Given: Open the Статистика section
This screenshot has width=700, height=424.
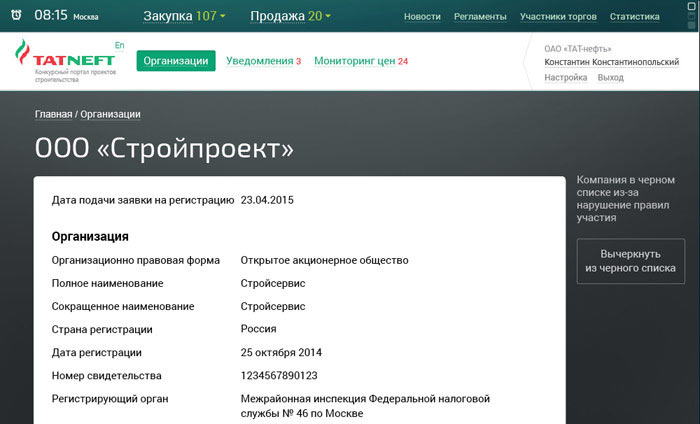Looking at the screenshot, I should click(634, 17).
